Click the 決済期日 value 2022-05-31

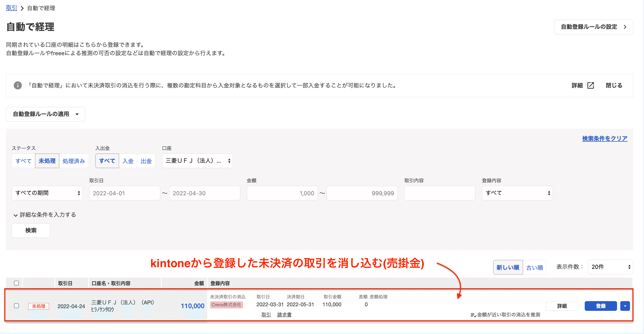(x=300, y=305)
